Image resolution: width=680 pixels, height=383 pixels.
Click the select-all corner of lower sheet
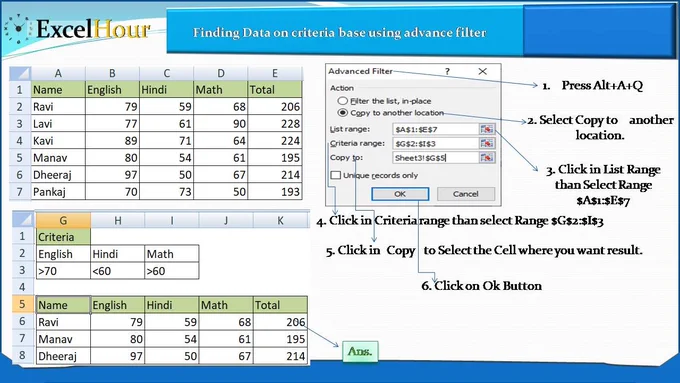pyautogui.click(x=24, y=220)
